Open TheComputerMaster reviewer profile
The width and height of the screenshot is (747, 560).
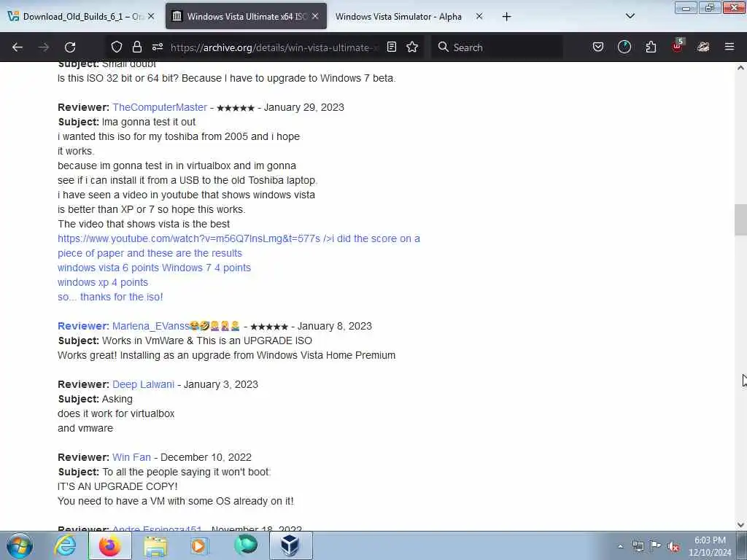coord(160,107)
